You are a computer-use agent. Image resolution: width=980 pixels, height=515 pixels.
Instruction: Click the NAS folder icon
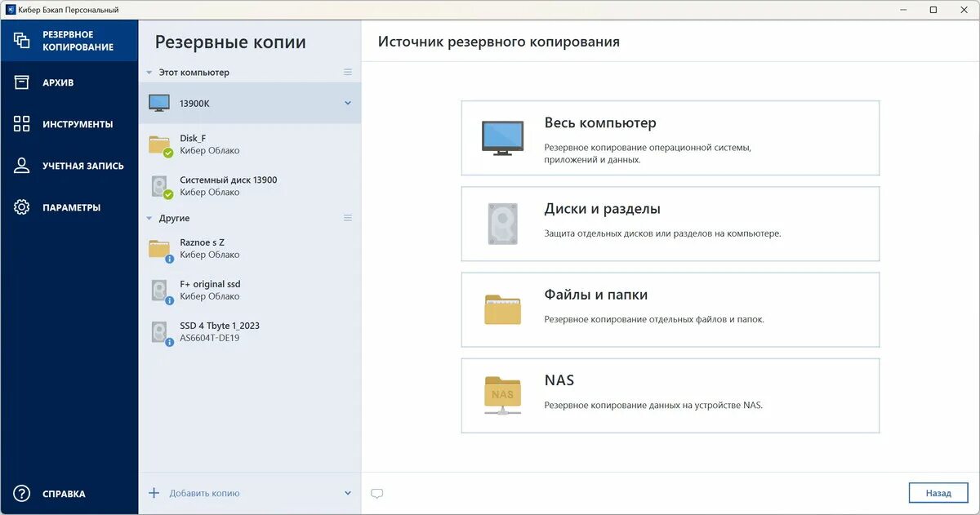502,395
